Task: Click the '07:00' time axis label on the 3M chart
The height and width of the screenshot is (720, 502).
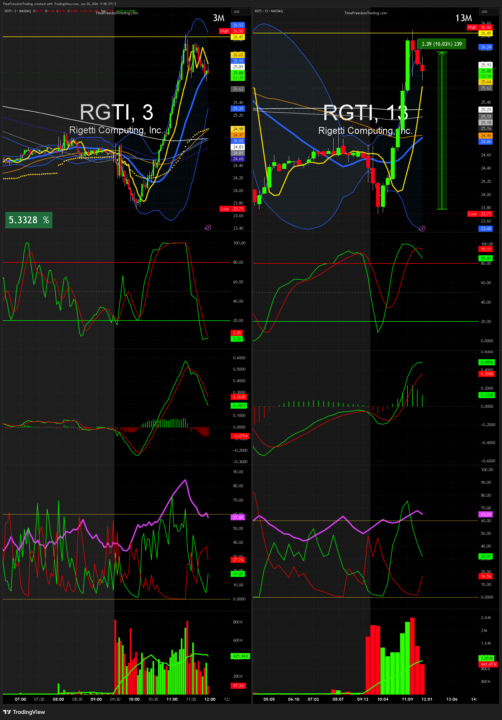Action: coord(20,699)
